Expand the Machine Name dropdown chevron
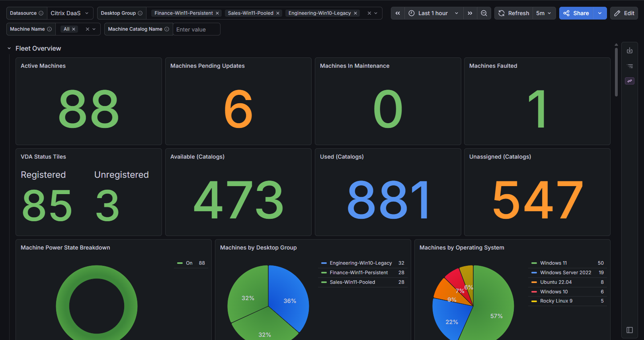This screenshot has width=644, height=340. pyautogui.click(x=94, y=29)
